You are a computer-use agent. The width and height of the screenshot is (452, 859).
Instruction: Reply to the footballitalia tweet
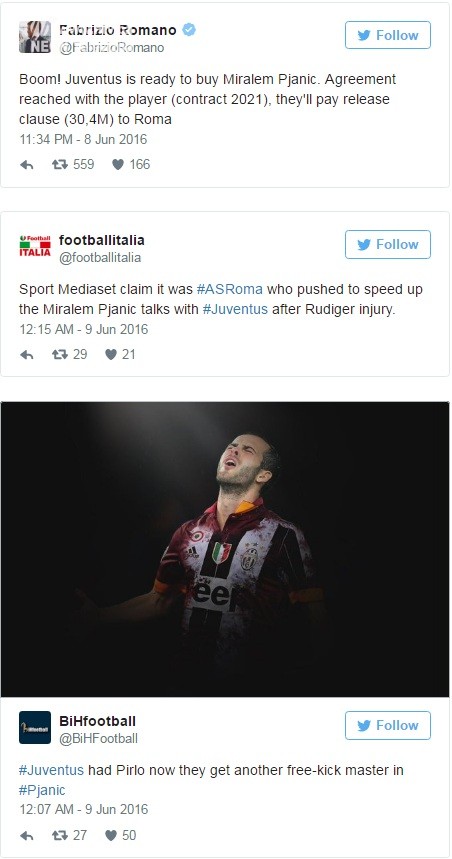coord(26,355)
